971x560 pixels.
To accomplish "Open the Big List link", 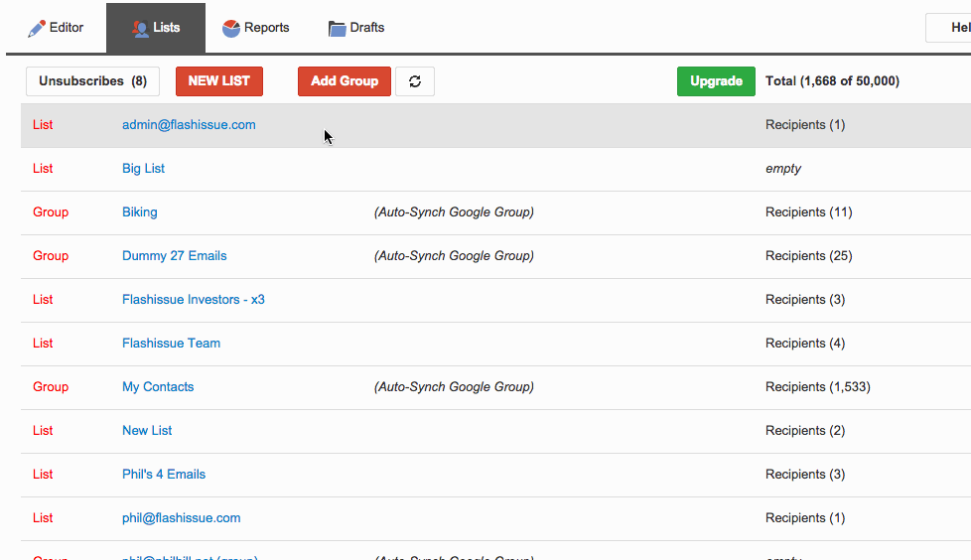I will (x=143, y=169).
